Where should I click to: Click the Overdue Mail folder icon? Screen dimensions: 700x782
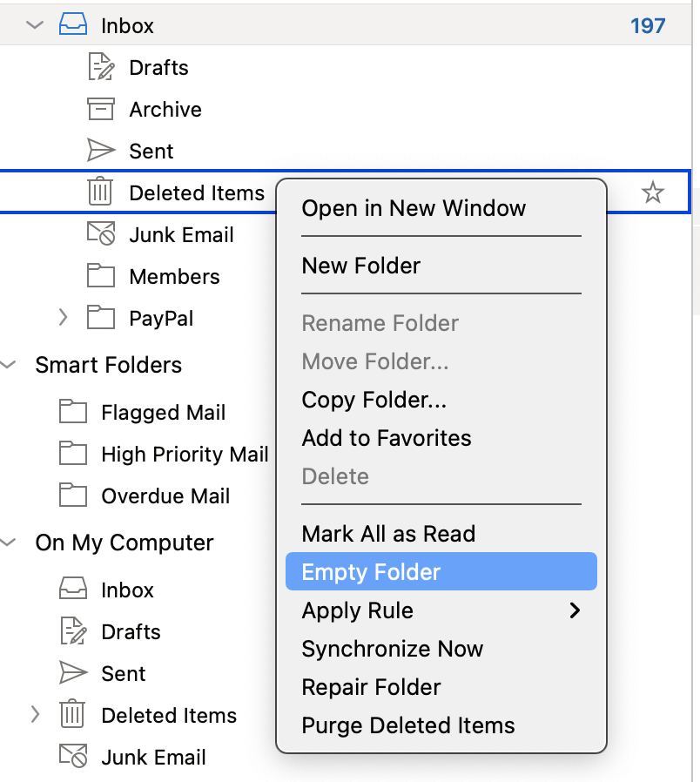(x=73, y=495)
